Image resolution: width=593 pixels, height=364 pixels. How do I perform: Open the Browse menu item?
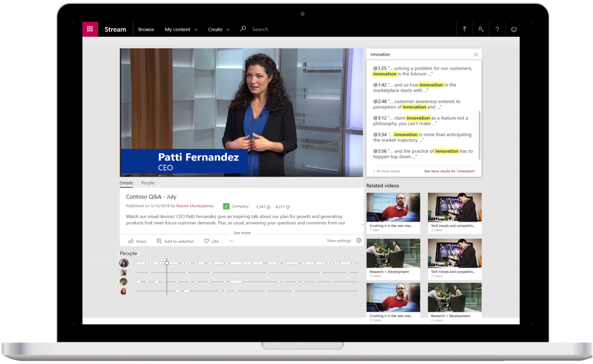(146, 29)
